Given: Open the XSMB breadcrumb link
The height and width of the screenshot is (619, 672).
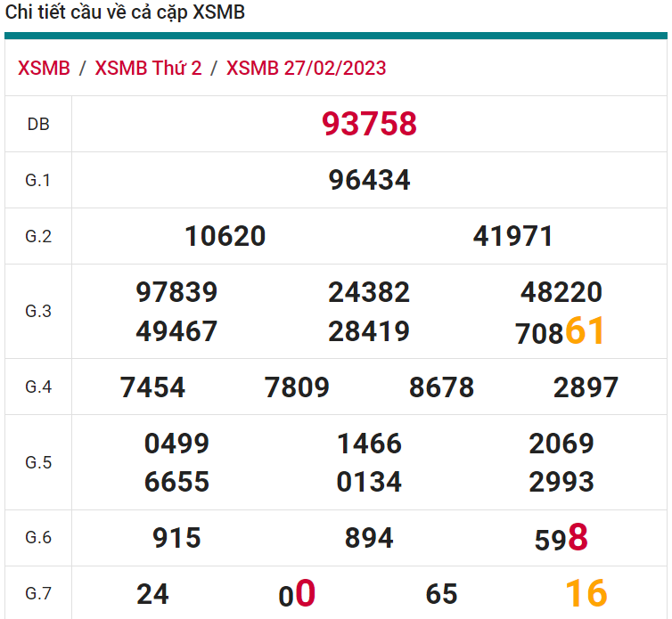Looking at the screenshot, I should [44, 69].
